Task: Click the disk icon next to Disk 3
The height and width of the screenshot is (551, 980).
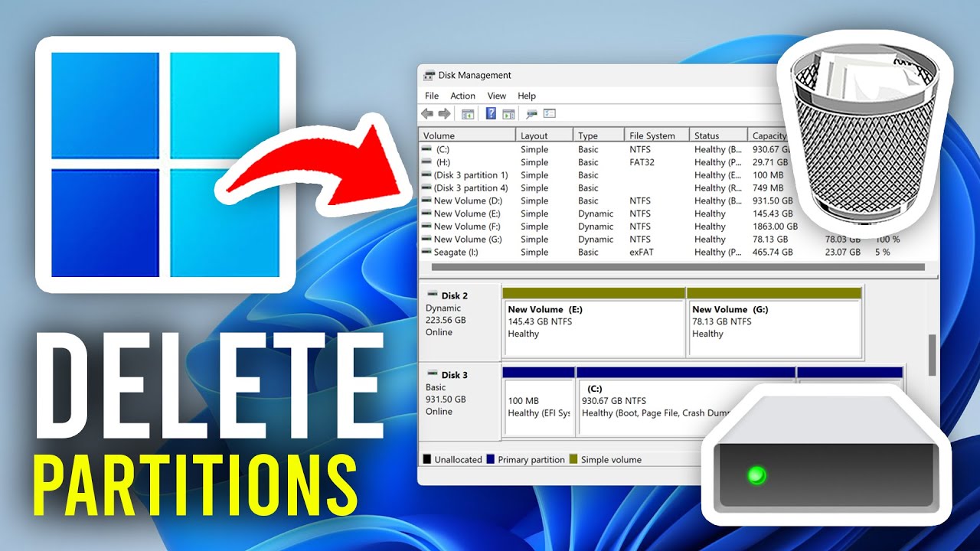Action: pyautogui.click(x=433, y=374)
